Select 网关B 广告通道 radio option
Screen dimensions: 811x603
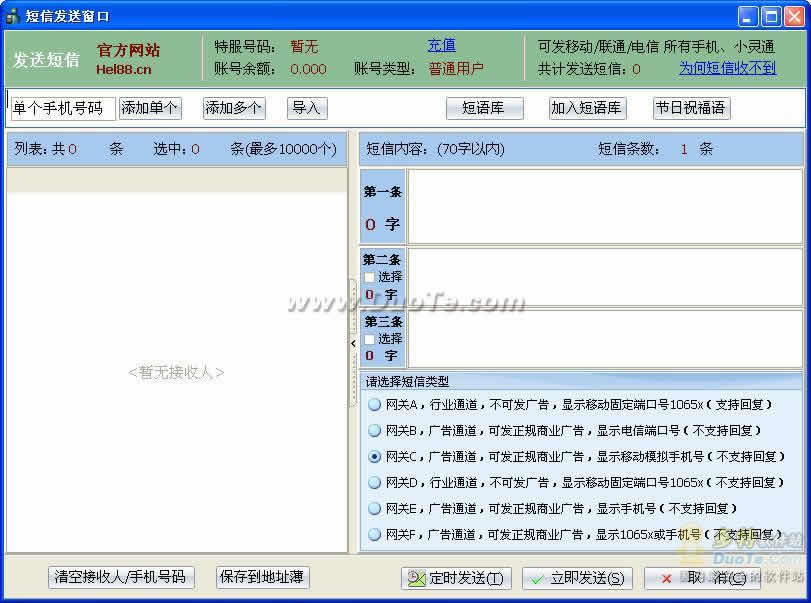(374, 430)
